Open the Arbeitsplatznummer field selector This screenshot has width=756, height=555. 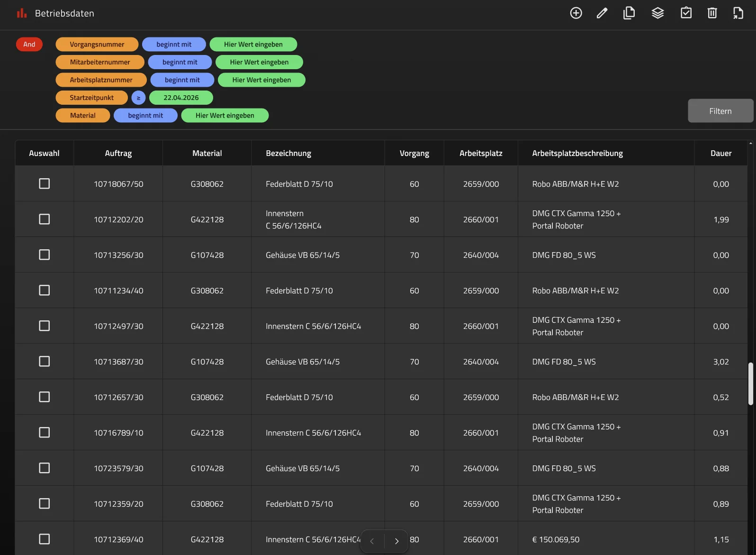(101, 80)
